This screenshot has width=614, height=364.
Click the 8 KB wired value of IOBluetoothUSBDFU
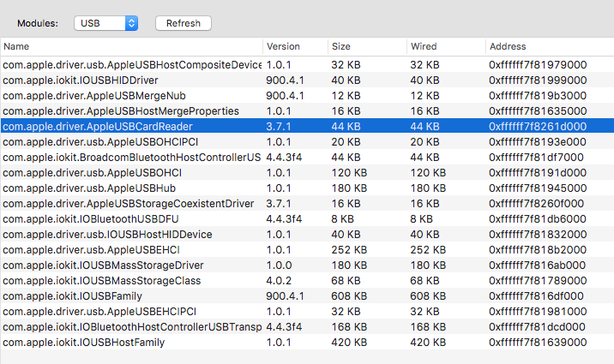(x=421, y=219)
